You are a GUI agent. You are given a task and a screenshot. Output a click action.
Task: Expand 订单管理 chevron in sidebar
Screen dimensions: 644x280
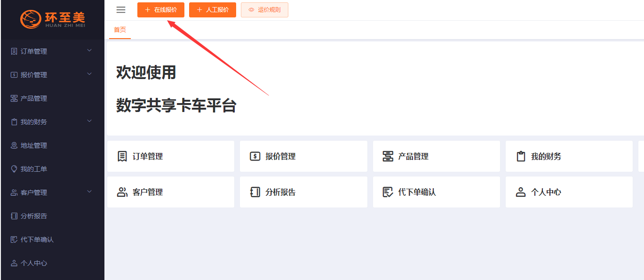pyautogui.click(x=89, y=50)
